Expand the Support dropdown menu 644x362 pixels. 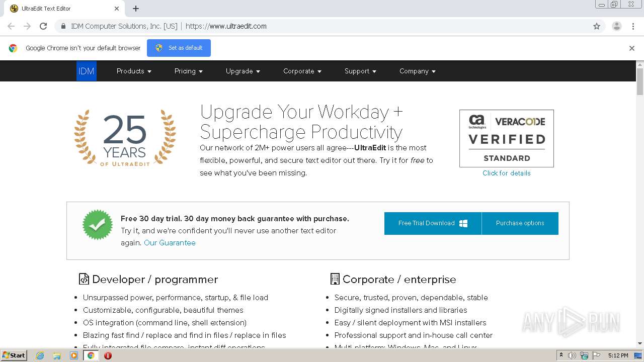coord(360,71)
